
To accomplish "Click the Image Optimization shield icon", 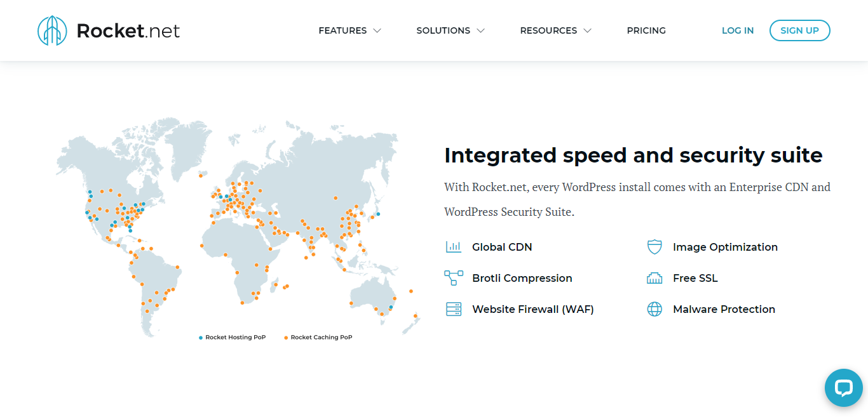I will coord(654,247).
